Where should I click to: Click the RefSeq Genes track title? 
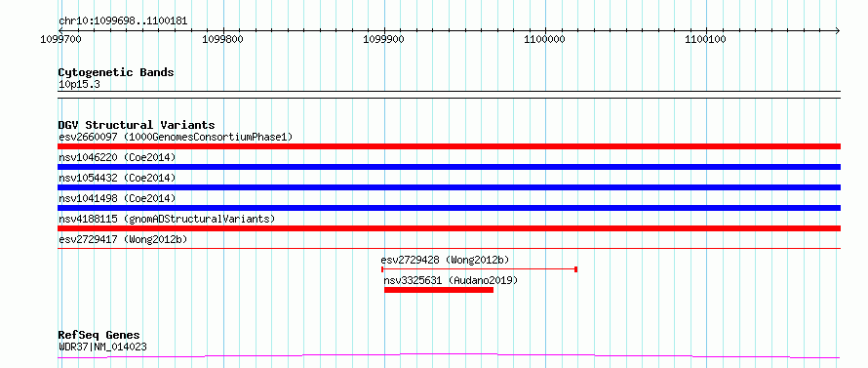coord(99,336)
